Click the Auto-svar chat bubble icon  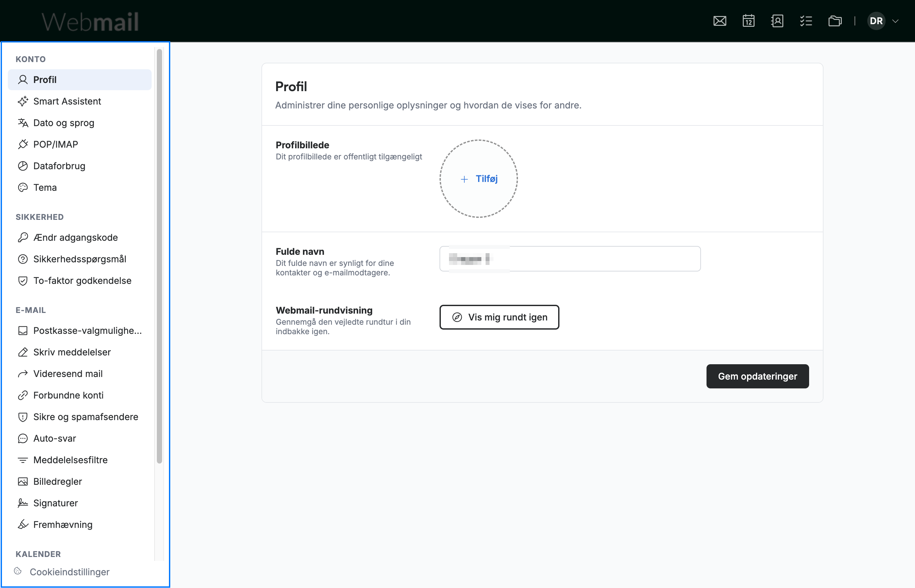pyautogui.click(x=23, y=438)
